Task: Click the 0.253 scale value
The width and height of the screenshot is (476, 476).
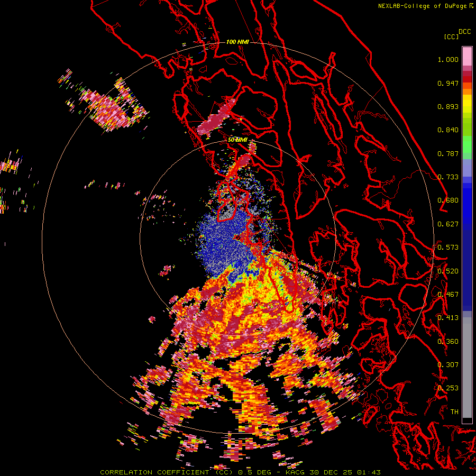Action: [448, 388]
